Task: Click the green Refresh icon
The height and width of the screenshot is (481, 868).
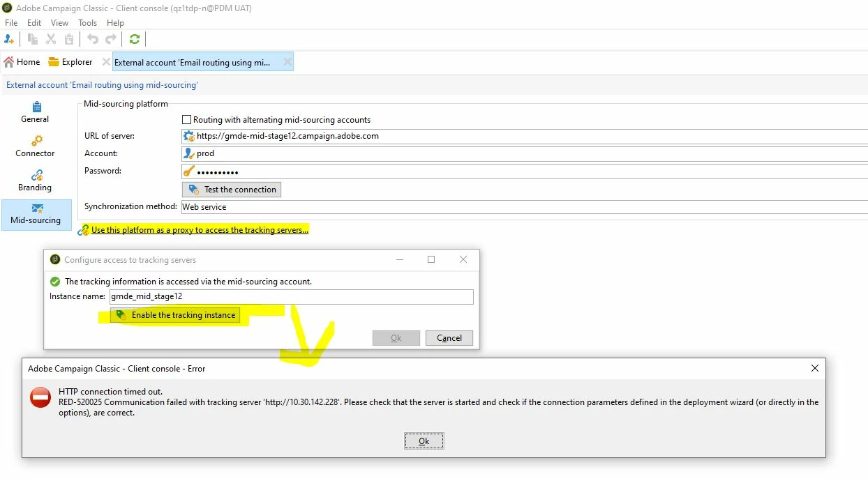Action: click(x=135, y=40)
